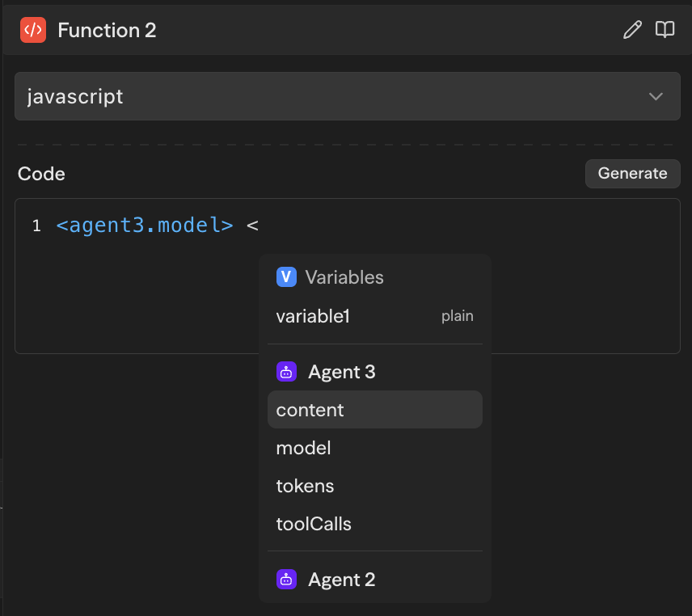692x616 pixels.
Task: Click the red Function 2 code icon
Action: click(x=33, y=30)
